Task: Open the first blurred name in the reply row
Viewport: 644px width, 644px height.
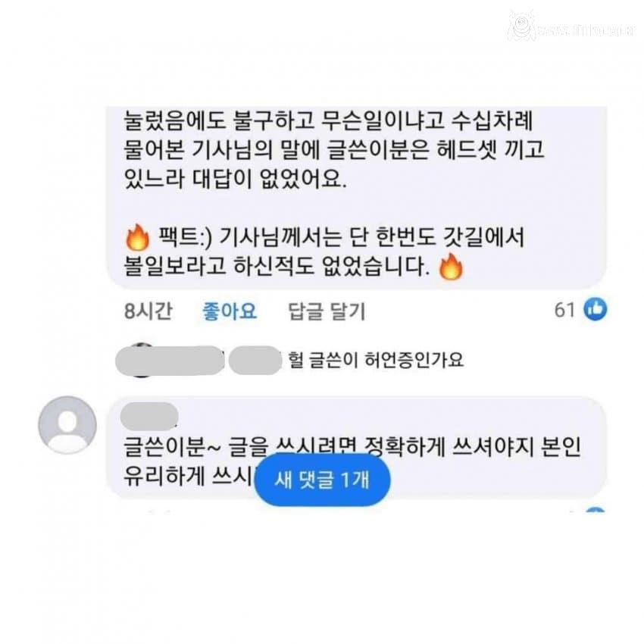Action: coord(170,360)
